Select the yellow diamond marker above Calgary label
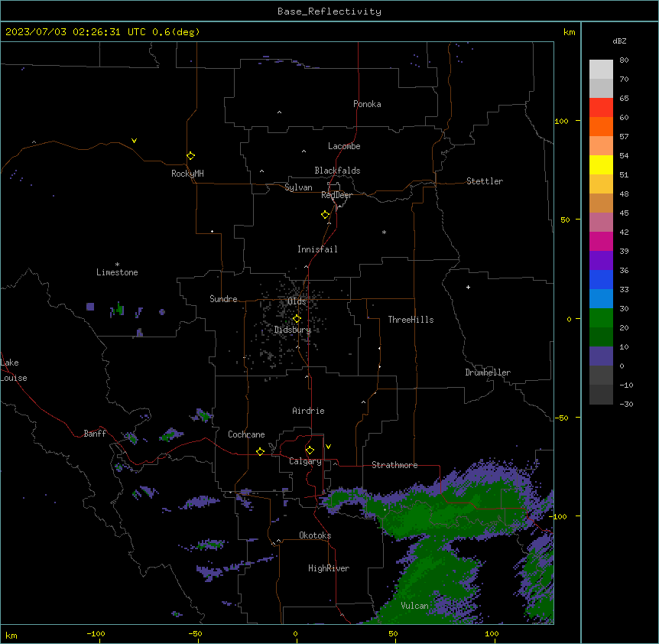Viewport: 659px width, 644px height. 310,450
